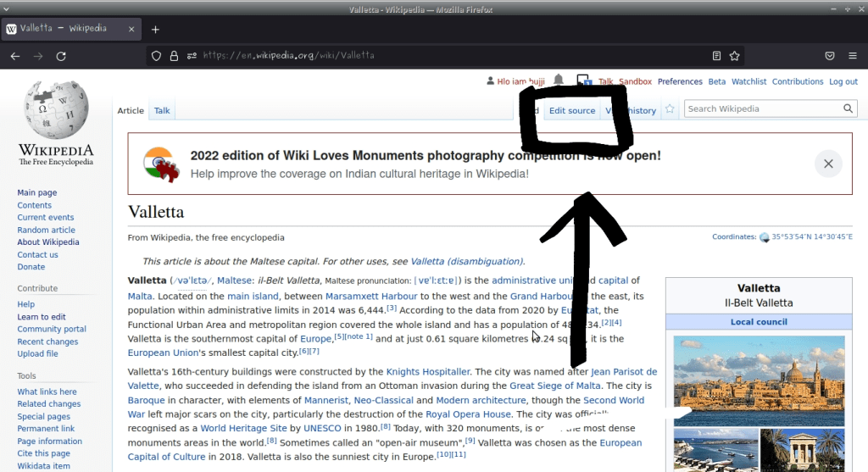868x472 pixels.
Task: Click inside the Search Wikipedia field
Action: tap(762, 109)
